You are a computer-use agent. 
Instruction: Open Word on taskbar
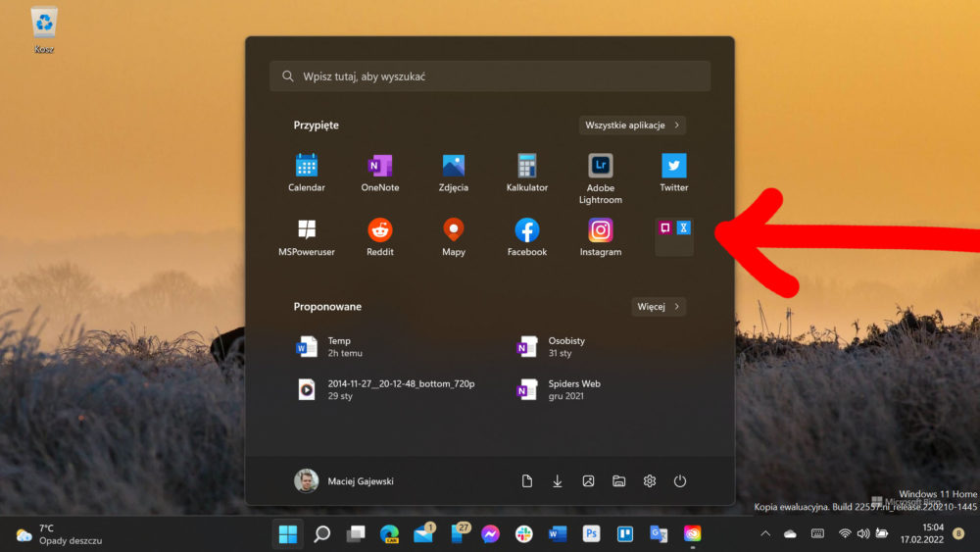click(558, 534)
